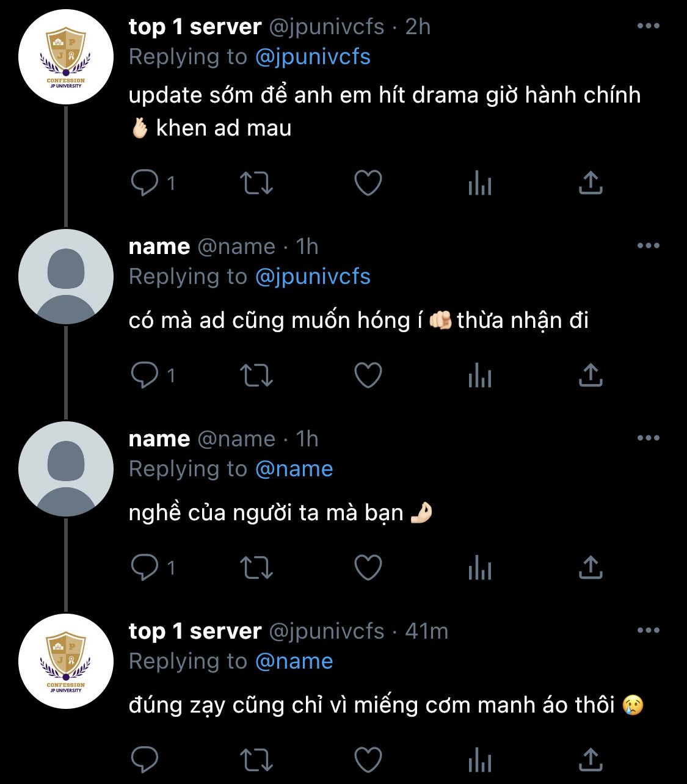Open the Confession JP University avatar of the 41m tweet
Viewport: 687px width, 784px height.
pyautogui.click(x=66, y=661)
